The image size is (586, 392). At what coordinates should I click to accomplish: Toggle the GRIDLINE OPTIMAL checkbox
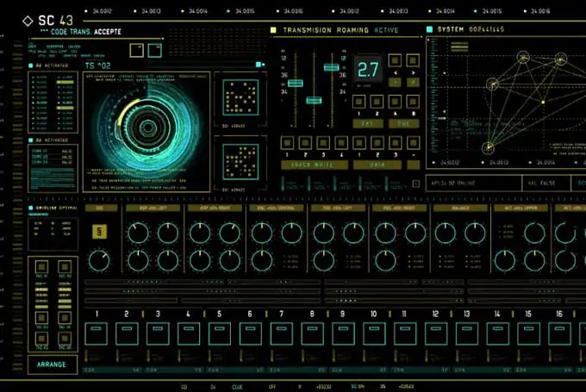pyautogui.click(x=31, y=208)
